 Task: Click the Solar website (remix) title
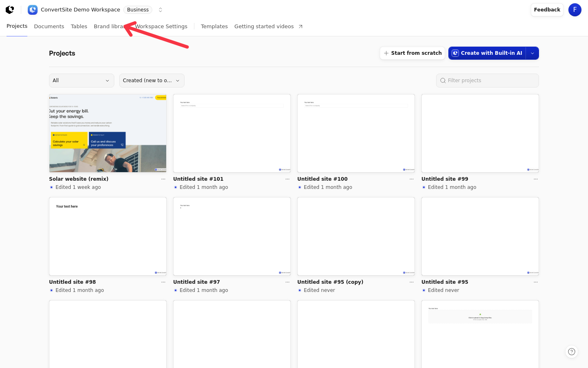[79, 179]
